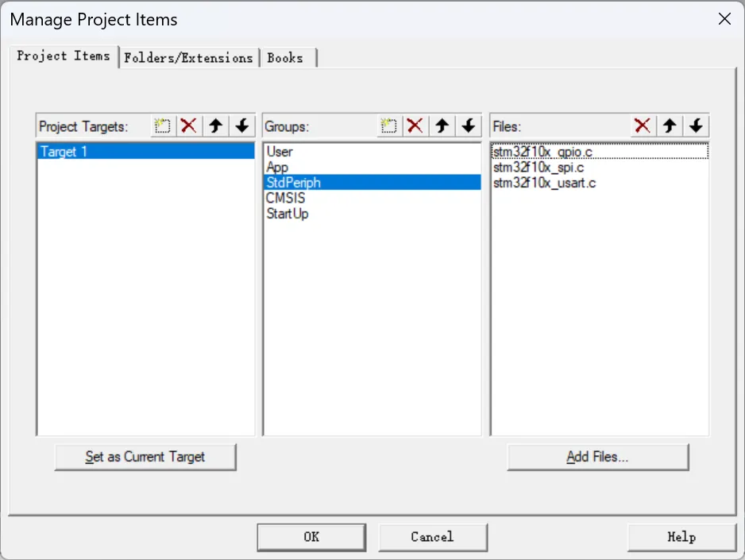The width and height of the screenshot is (745, 560).
Task: Move project target up
Action: pos(216,126)
